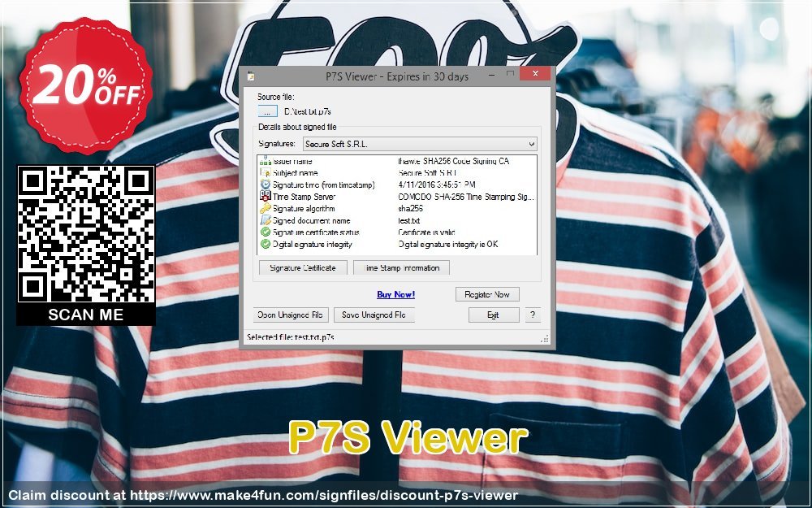Click the 20% OFF discount badge
Image resolution: width=812 pixels, height=508 pixels.
(x=86, y=85)
